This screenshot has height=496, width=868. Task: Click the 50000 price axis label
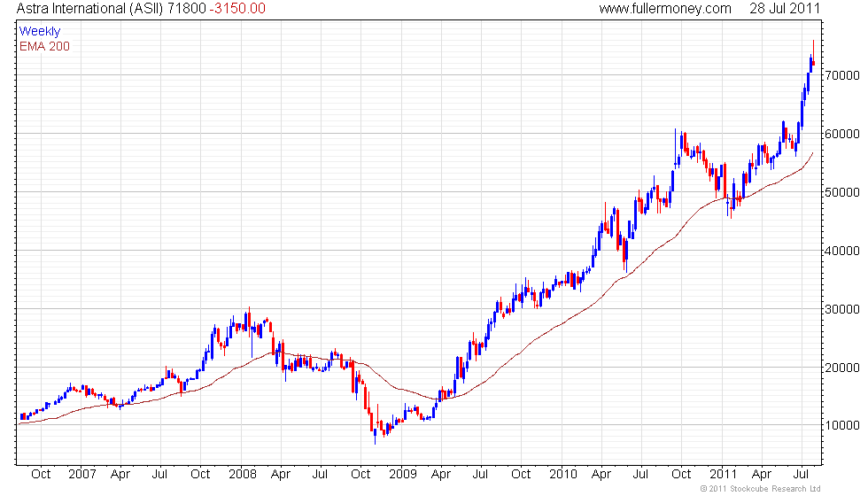pos(842,193)
